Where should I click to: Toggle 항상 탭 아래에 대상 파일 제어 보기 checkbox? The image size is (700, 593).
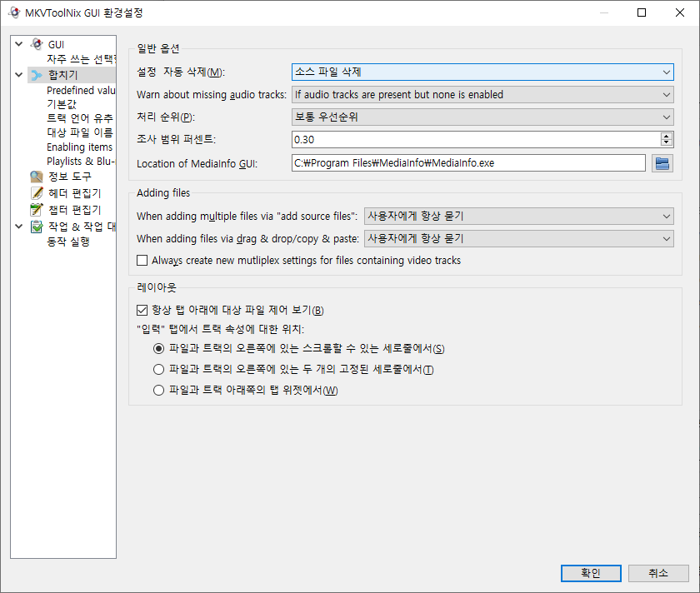click(142, 310)
